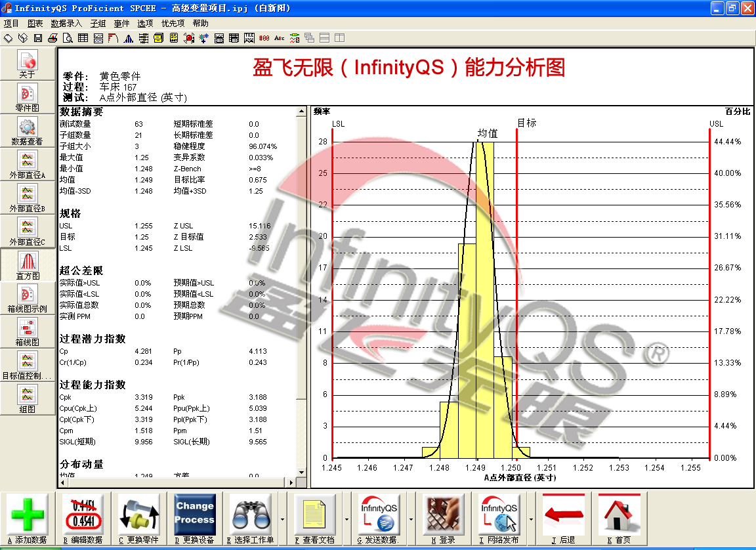
Task: Click the data panel scroll-down arrow
Action: click(x=301, y=473)
